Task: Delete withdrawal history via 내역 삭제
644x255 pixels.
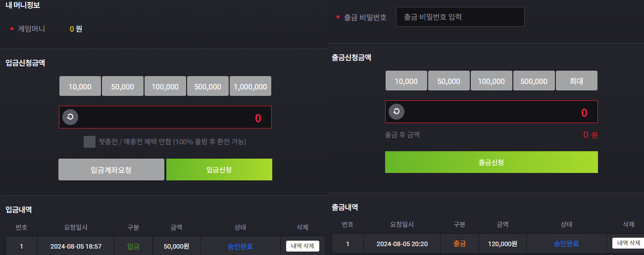Action: pos(628,243)
